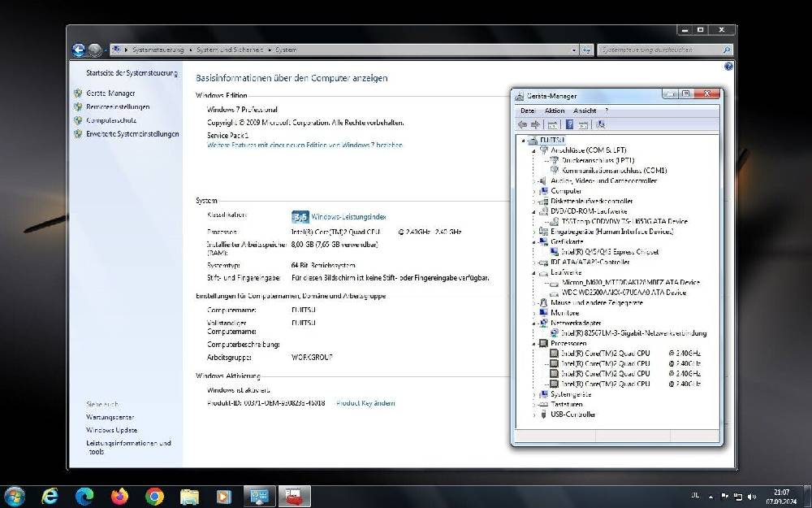Open the volume control in the system tray
This screenshot has height=508, width=812.
click(x=752, y=497)
